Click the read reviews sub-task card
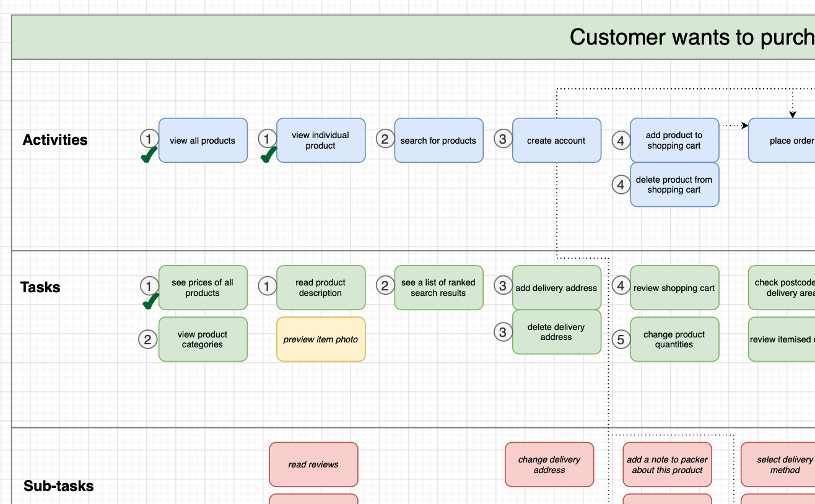815x504 pixels. 313,464
